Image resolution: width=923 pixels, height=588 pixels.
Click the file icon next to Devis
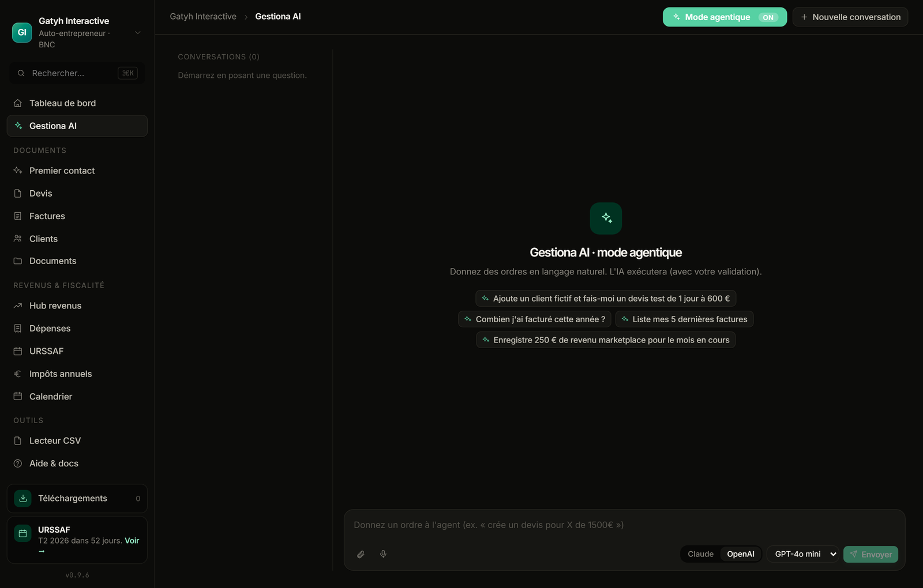18,193
